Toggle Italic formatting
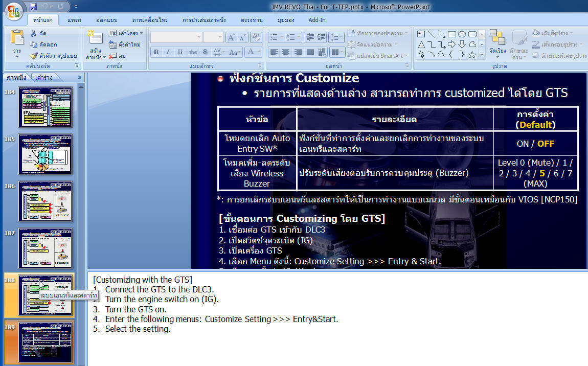Image resolution: width=588 pixels, height=366 pixels. pos(168,52)
